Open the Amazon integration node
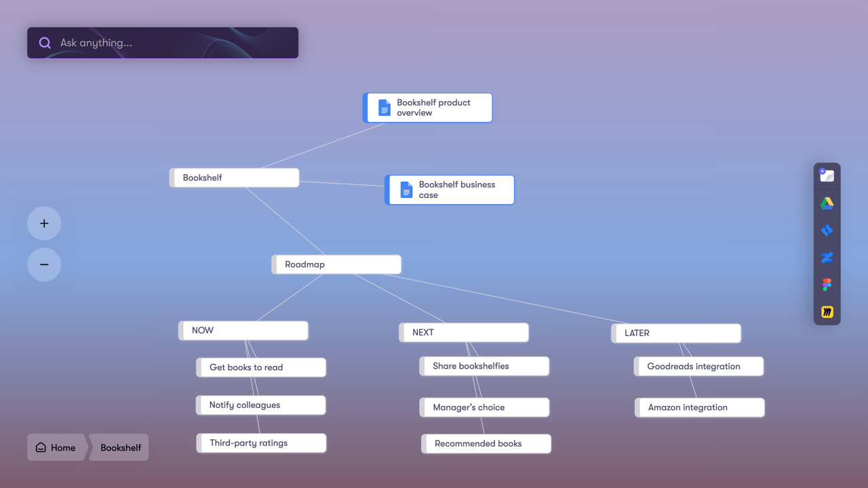 (699, 407)
